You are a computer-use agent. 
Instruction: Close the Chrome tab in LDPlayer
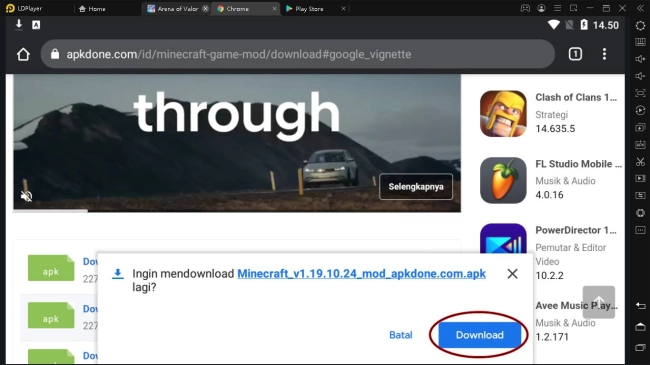tap(274, 9)
